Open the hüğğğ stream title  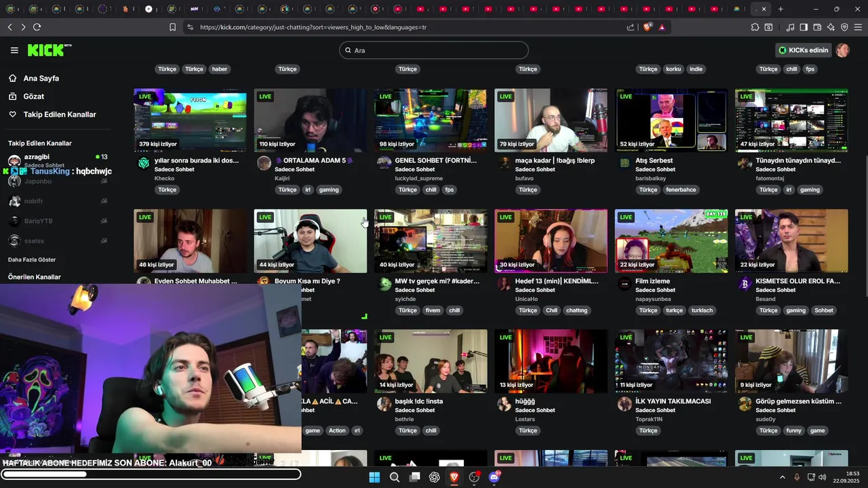(x=525, y=401)
